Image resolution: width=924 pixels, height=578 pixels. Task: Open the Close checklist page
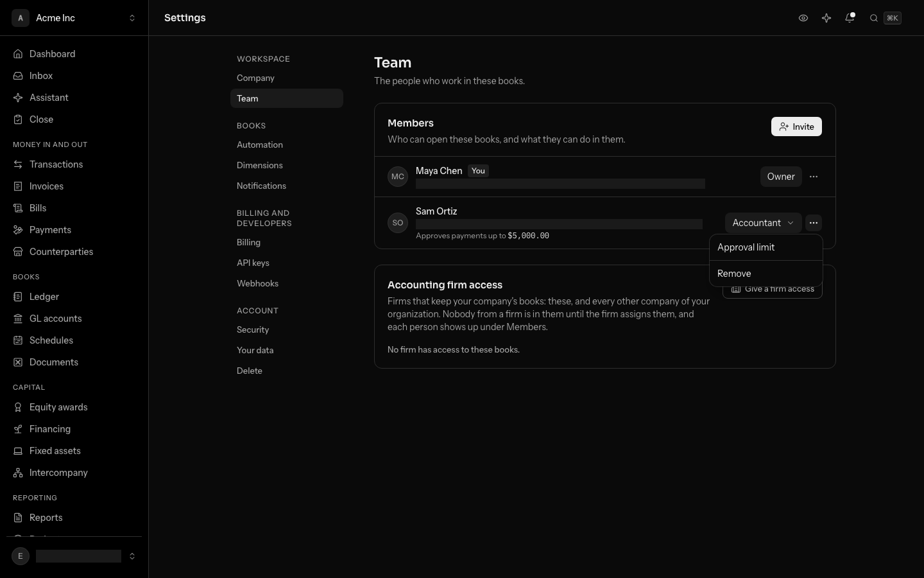[74, 119]
